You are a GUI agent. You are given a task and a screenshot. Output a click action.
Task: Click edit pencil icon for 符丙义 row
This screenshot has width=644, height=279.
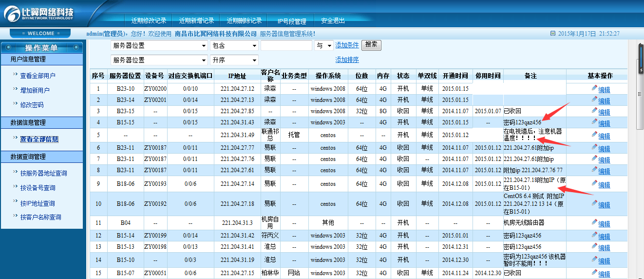point(594,235)
